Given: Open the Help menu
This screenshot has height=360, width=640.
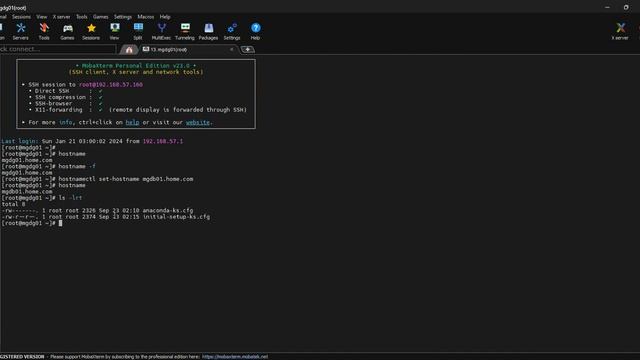Looking at the screenshot, I should click(x=165, y=17).
